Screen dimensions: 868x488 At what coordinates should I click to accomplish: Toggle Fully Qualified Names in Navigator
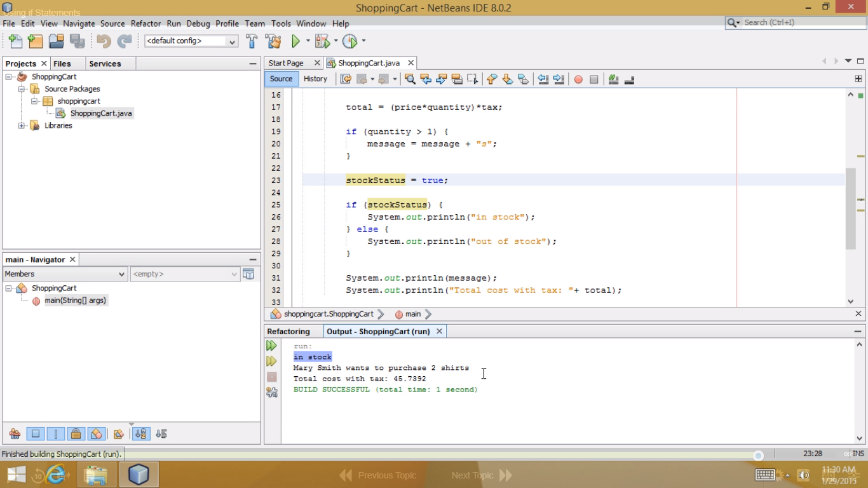pos(118,434)
